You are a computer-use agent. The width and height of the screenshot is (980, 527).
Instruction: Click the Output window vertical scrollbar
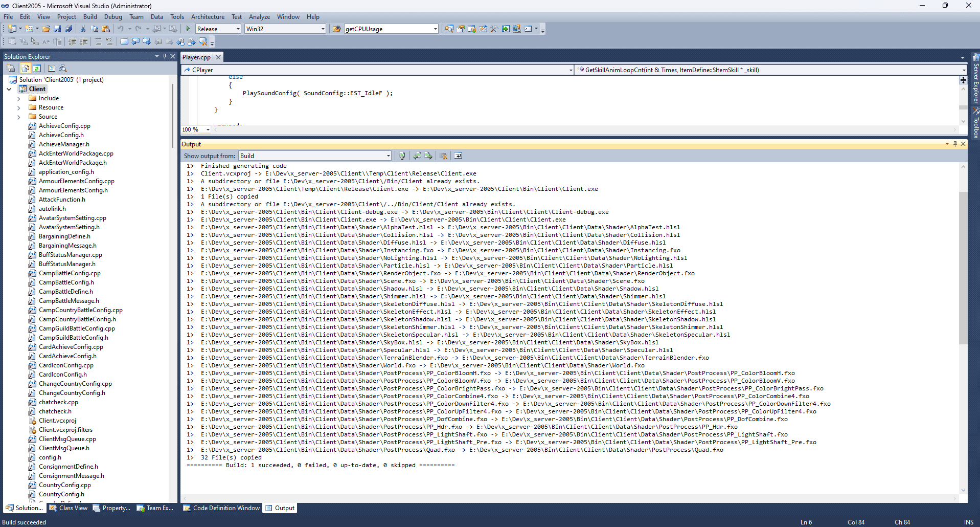pyautogui.click(x=963, y=268)
